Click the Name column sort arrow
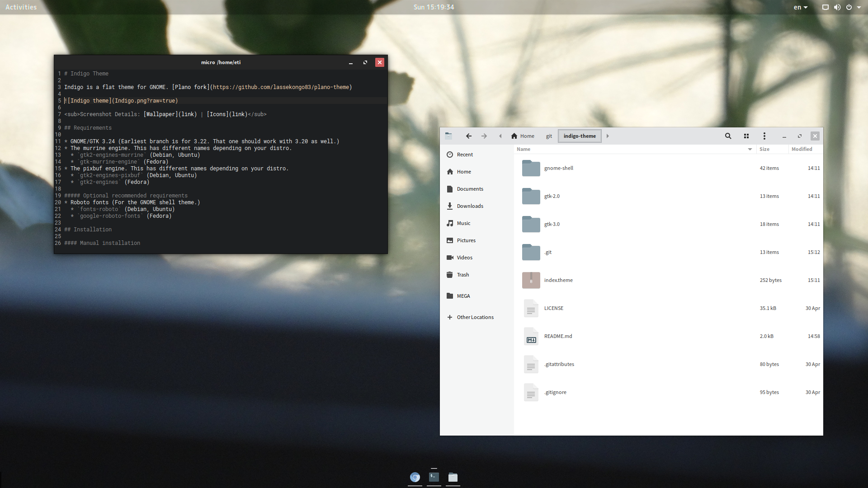The image size is (868, 488). pyautogui.click(x=750, y=149)
